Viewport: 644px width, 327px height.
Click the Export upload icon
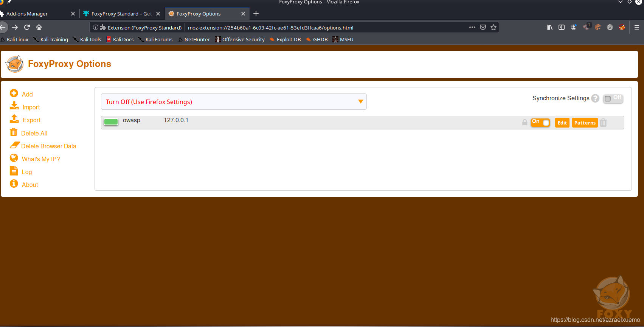click(x=14, y=118)
